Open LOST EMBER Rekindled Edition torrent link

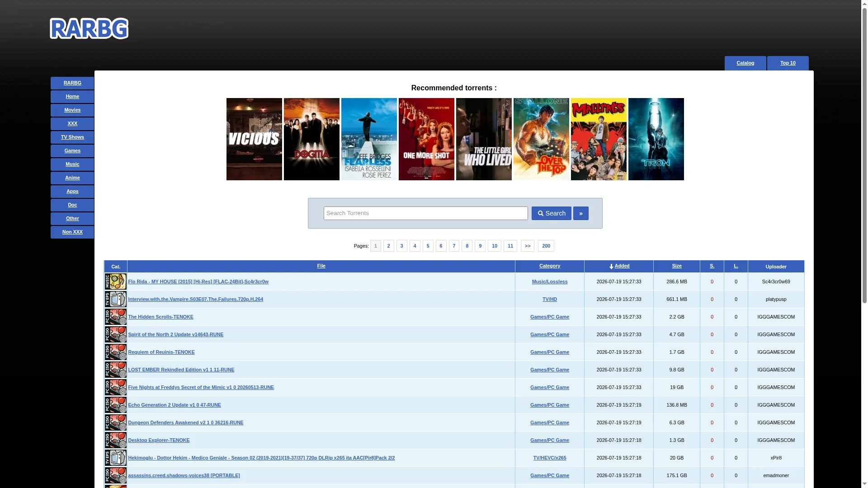tap(181, 370)
